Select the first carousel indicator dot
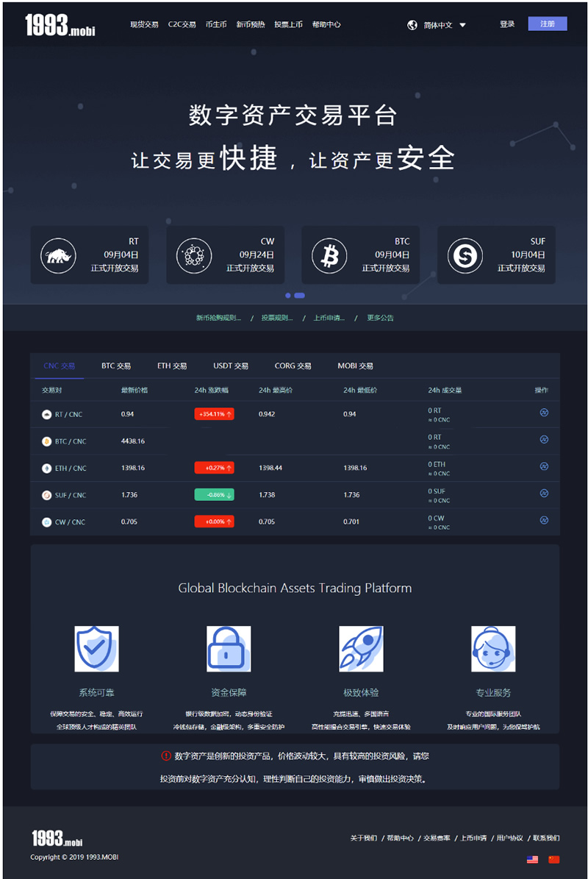This screenshot has height=879, width=588. 288,296
